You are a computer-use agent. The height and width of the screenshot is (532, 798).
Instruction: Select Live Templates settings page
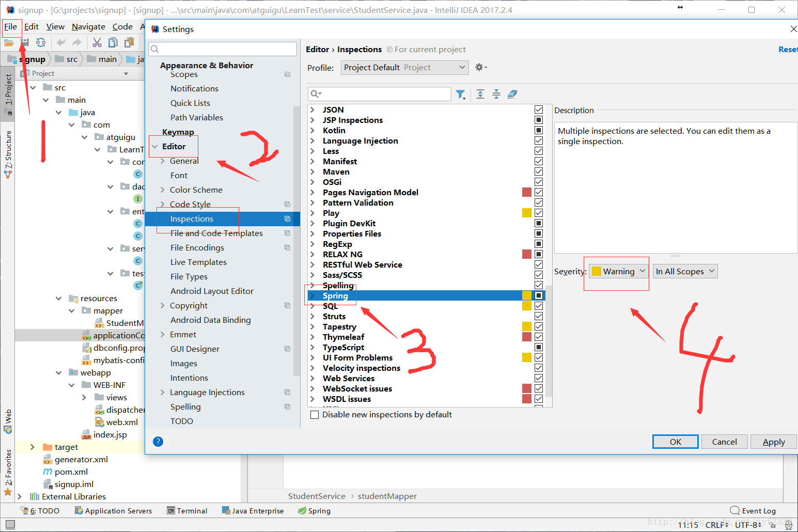(198, 262)
